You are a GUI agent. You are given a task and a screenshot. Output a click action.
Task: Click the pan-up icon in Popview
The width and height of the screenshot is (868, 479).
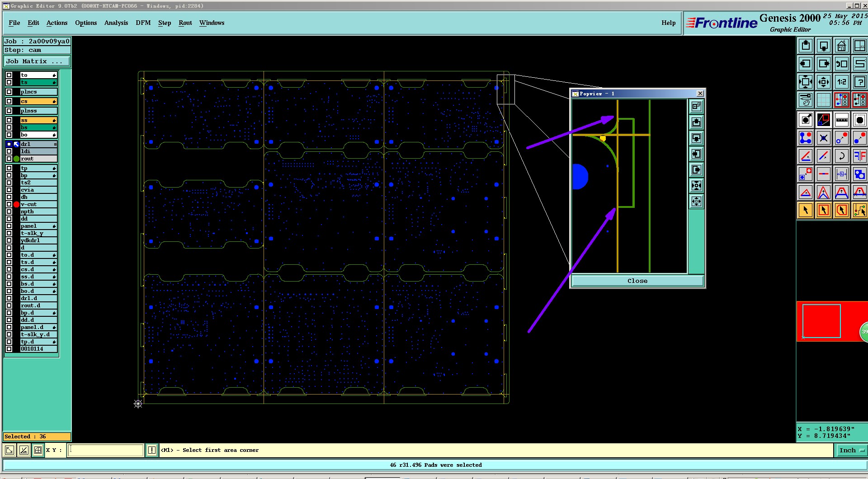point(697,122)
